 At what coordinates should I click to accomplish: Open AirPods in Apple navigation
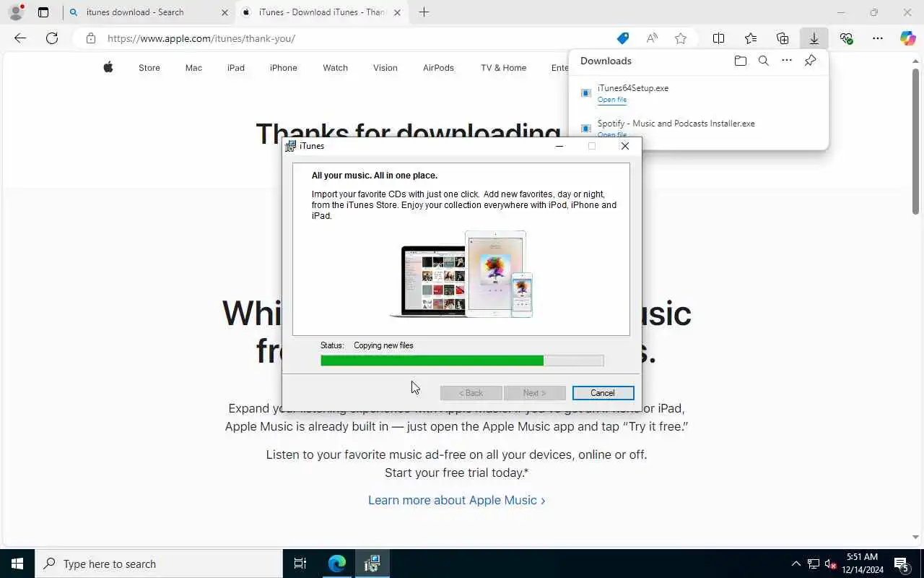(x=438, y=68)
